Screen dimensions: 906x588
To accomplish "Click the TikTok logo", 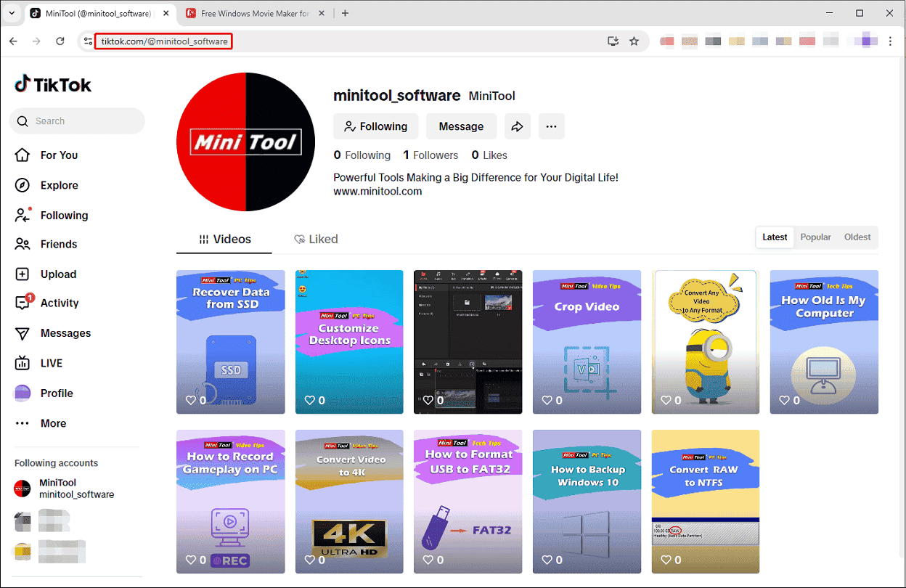I will click(x=53, y=84).
